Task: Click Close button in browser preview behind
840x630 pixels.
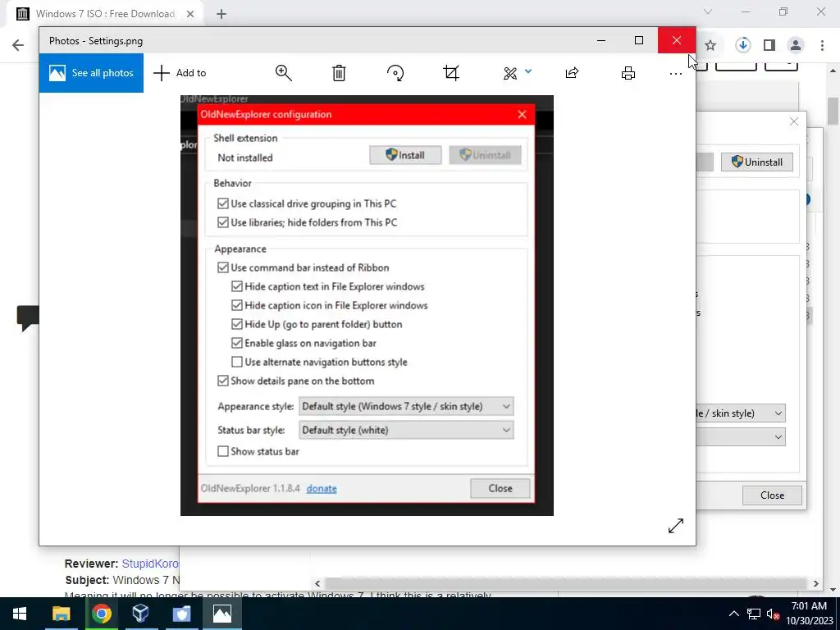Action: (x=772, y=495)
